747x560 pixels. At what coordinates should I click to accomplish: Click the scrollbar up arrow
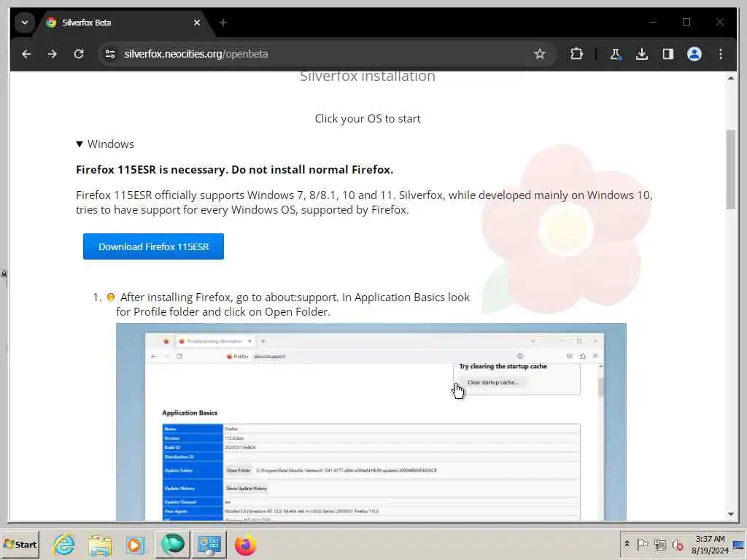[x=731, y=77]
